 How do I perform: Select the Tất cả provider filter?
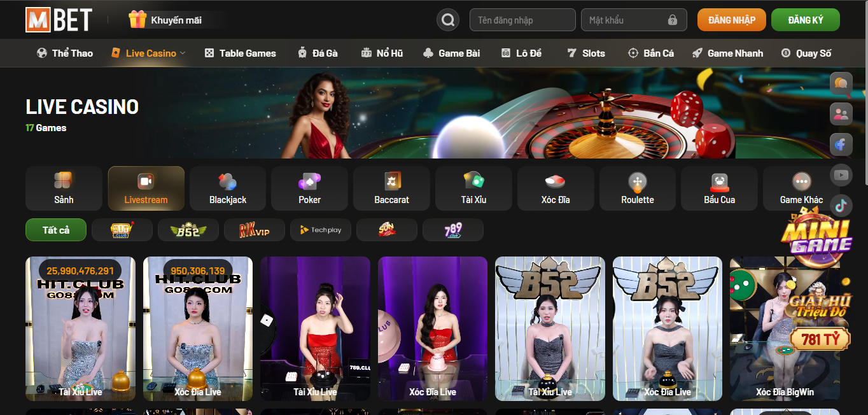(56, 230)
